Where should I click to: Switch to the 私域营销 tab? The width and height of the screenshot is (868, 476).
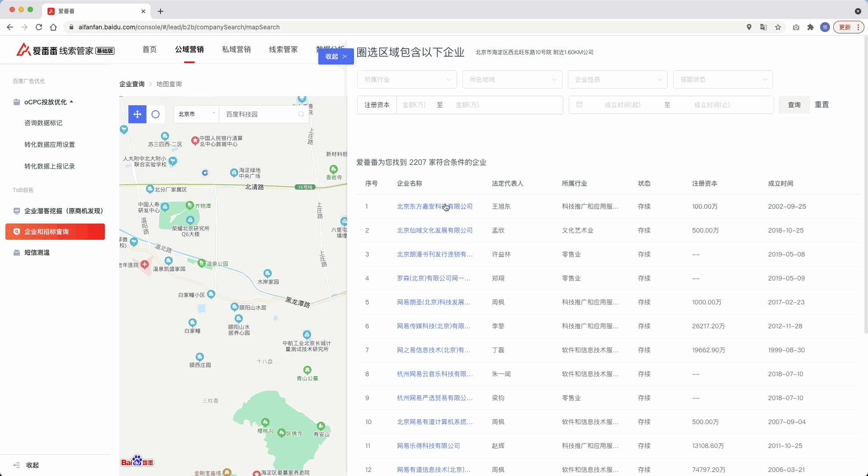point(236,49)
